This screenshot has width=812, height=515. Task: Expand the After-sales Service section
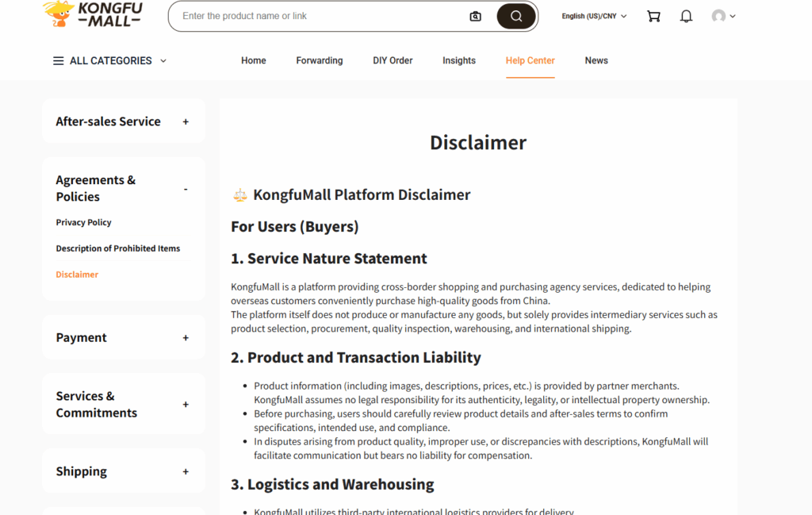click(186, 121)
